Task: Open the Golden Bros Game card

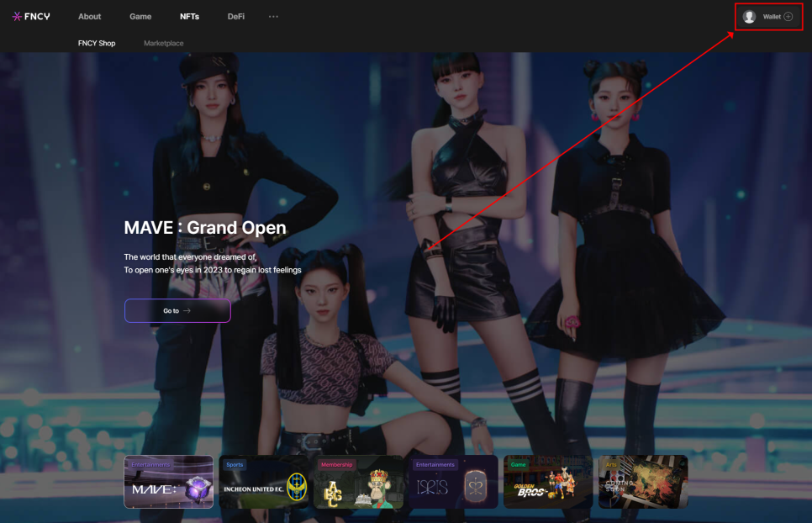Action: tap(548, 482)
